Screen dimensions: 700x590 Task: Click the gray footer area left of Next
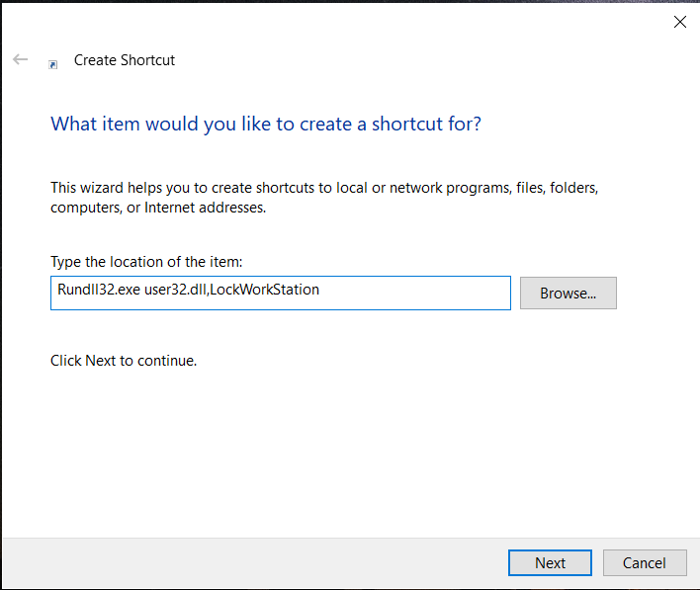coord(247,563)
